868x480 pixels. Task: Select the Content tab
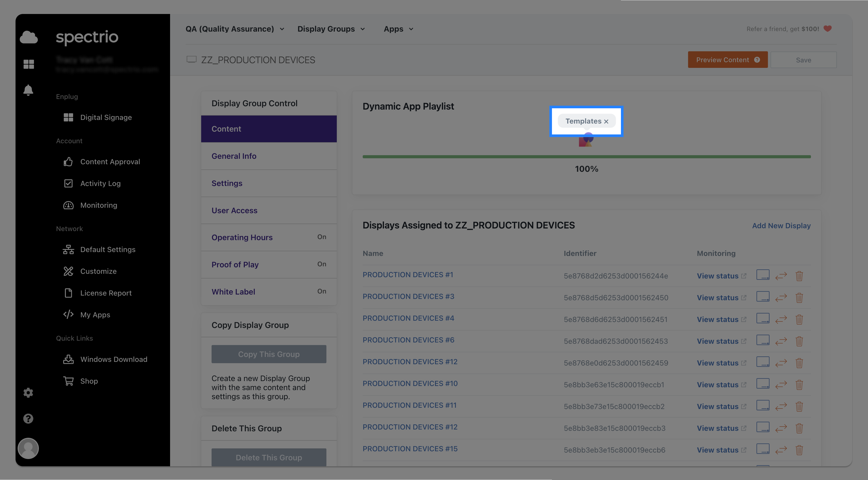269,129
